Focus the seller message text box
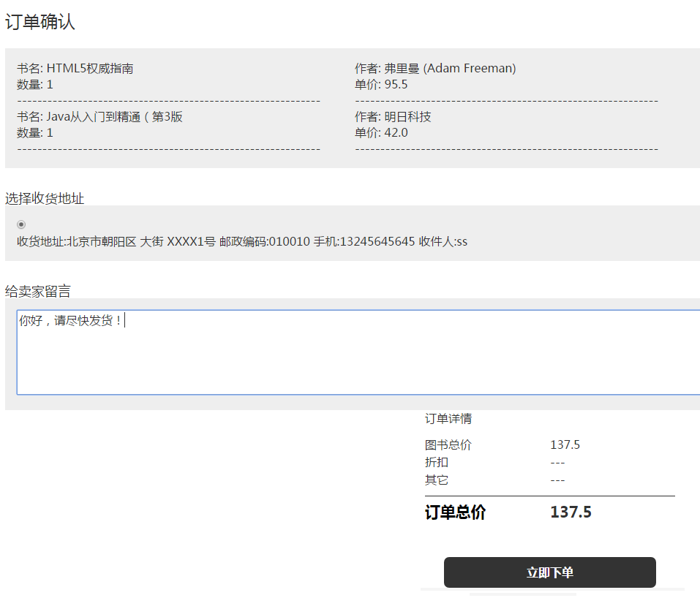Viewport: 700px width, 598px height. [358, 352]
